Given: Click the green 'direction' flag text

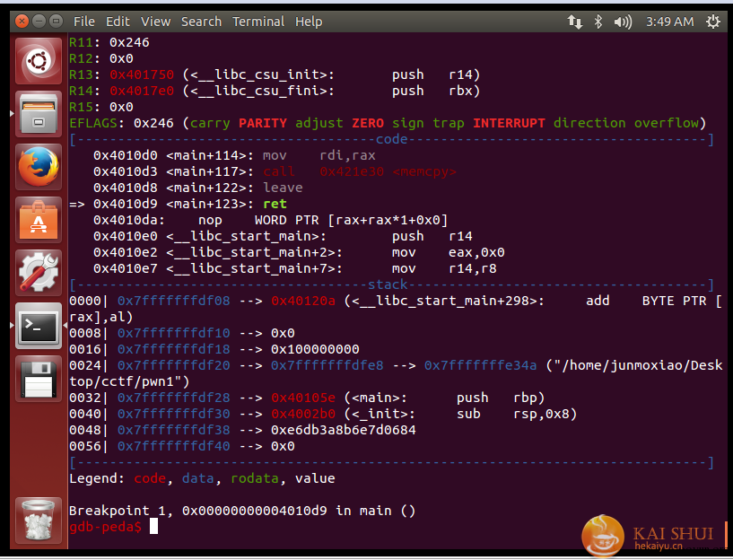Looking at the screenshot, I should coord(589,123).
